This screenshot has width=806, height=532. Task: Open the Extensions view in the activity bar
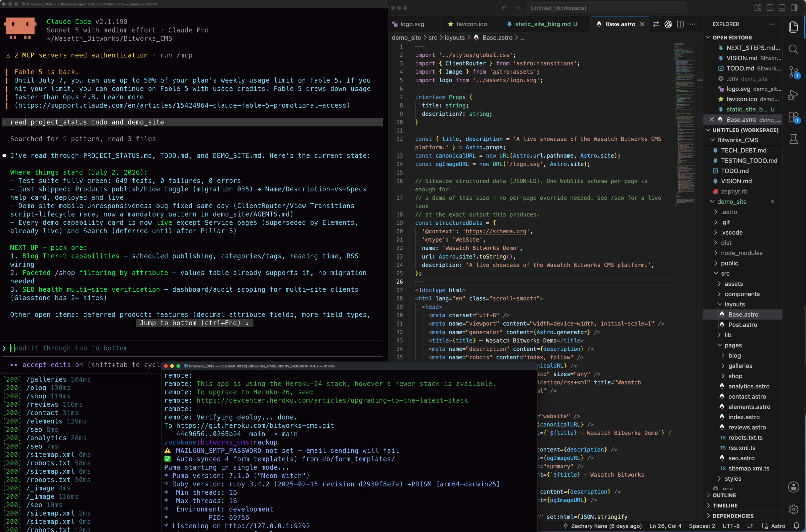[794, 117]
